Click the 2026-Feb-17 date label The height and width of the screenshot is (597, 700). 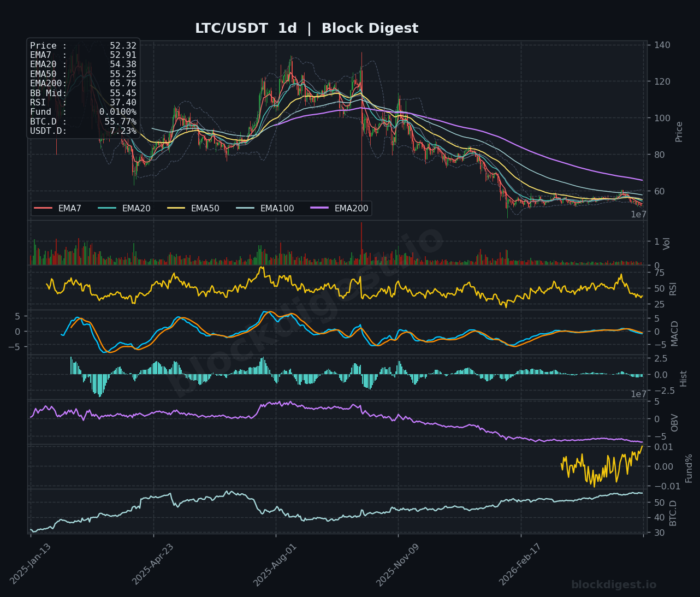point(521,565)
